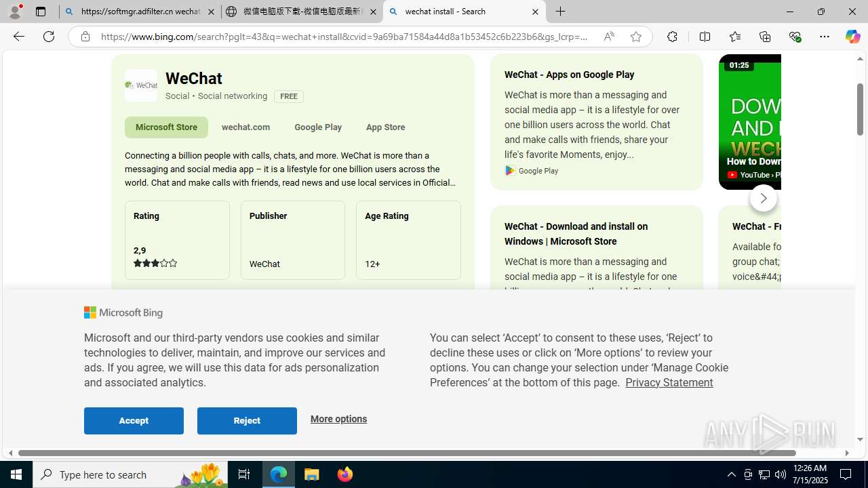Open the Extensions puzzle icon
The image size is (868, 488).
click(x=672, y=37)
